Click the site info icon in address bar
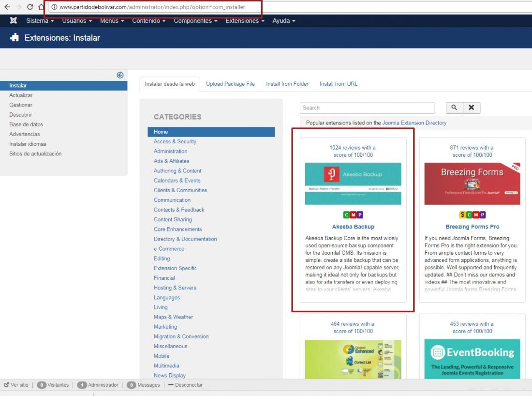This screenshot has width=532, height=396. [54, 7]
